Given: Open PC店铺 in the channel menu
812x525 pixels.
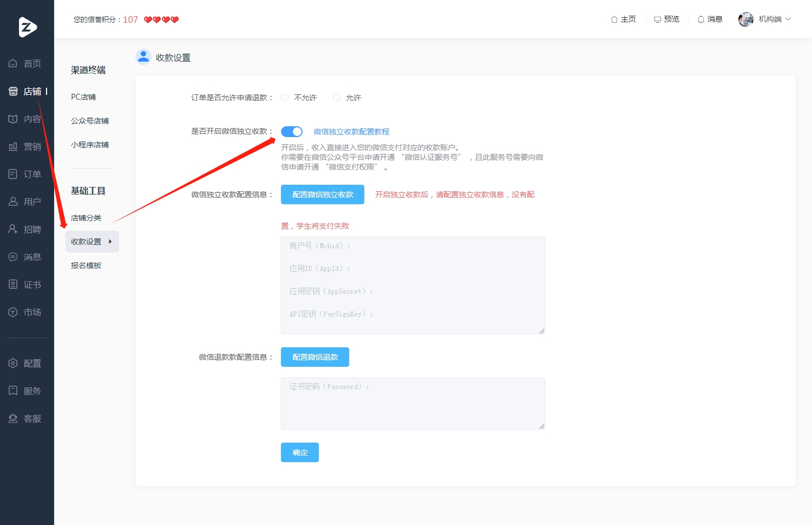Looking at the screenshot, I should tap(83, 97).
